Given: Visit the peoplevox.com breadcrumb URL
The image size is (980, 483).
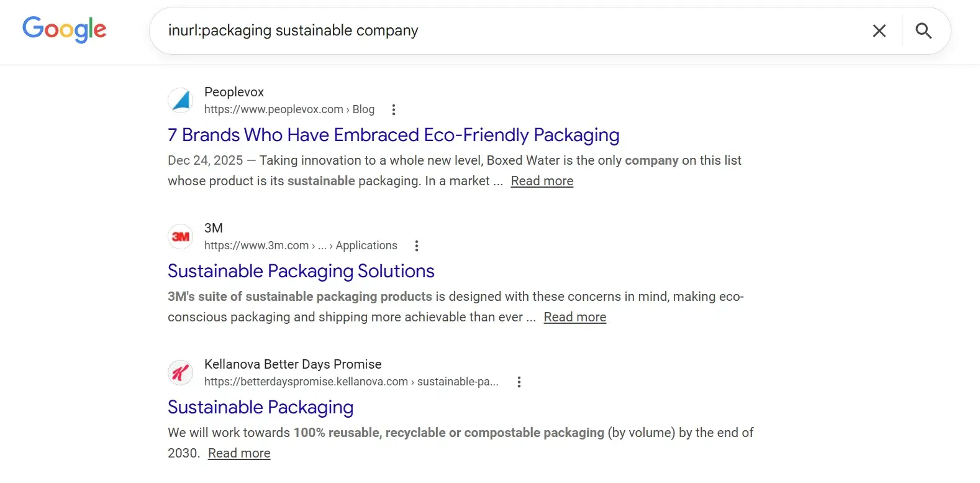Looking at the screenshot, I should [x=273, y=109].
